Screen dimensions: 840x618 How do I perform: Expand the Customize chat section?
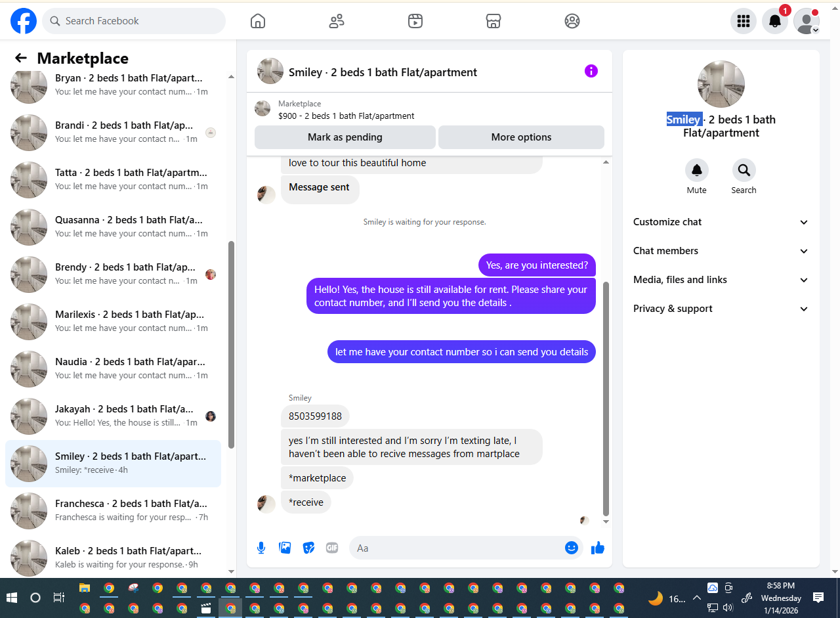tap(721, 222)
